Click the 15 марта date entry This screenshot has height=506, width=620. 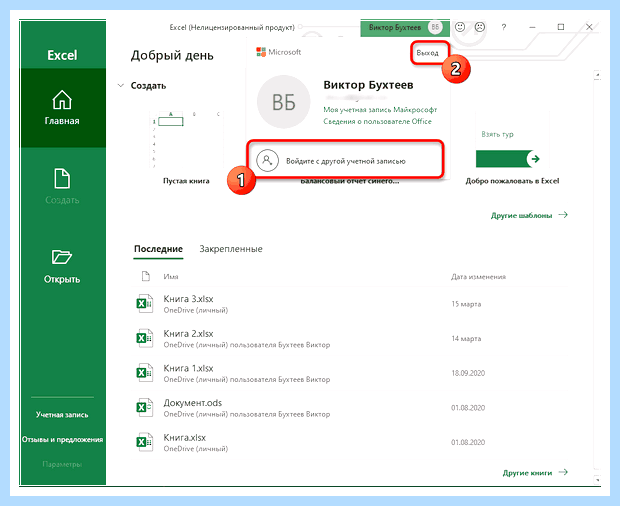466,304
